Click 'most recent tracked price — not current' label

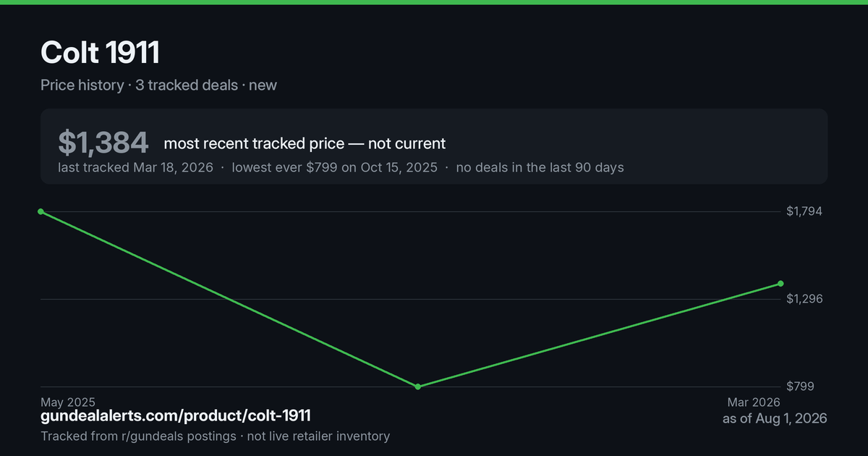[x=305, y=143]
